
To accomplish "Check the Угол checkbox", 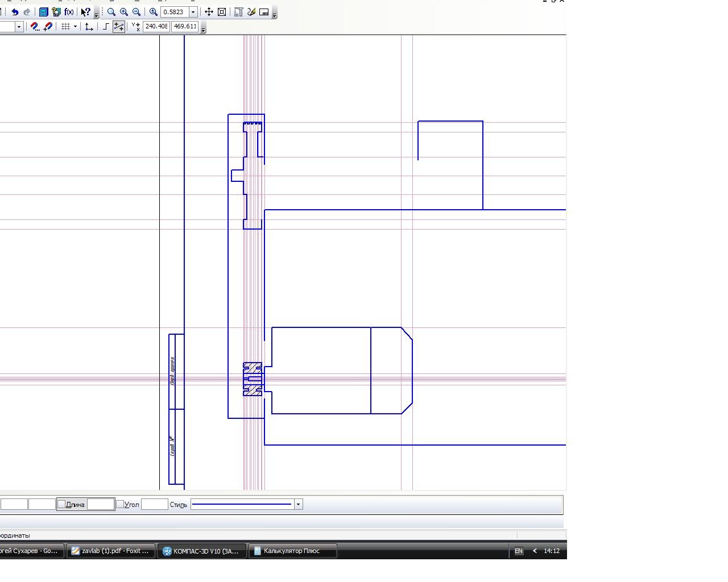I will (119, 504).
